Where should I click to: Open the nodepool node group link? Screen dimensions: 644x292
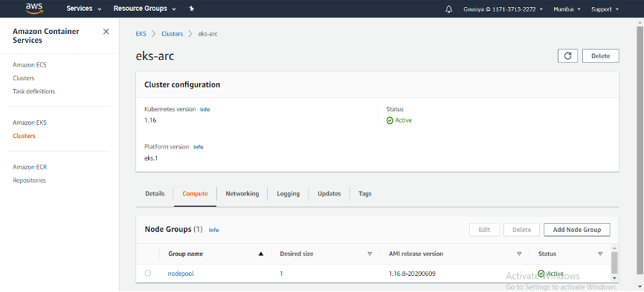(181, 273)
